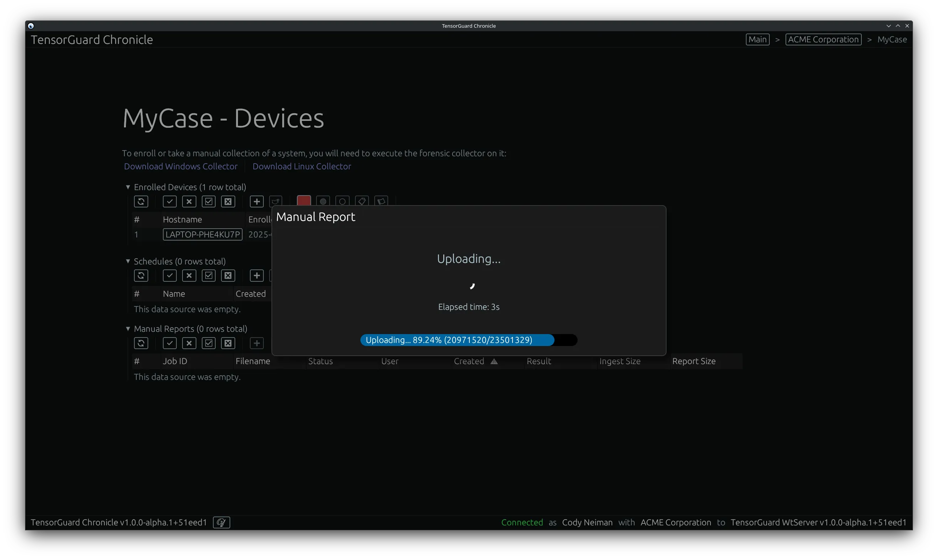Image resolution: width=938 pixels, height=560 pixels.
Task: Click the tag icon in the devices toolbar
Action: click(362, 201)
